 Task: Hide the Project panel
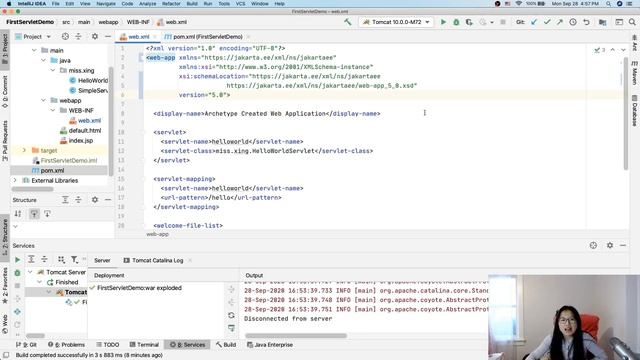[108, 37]
